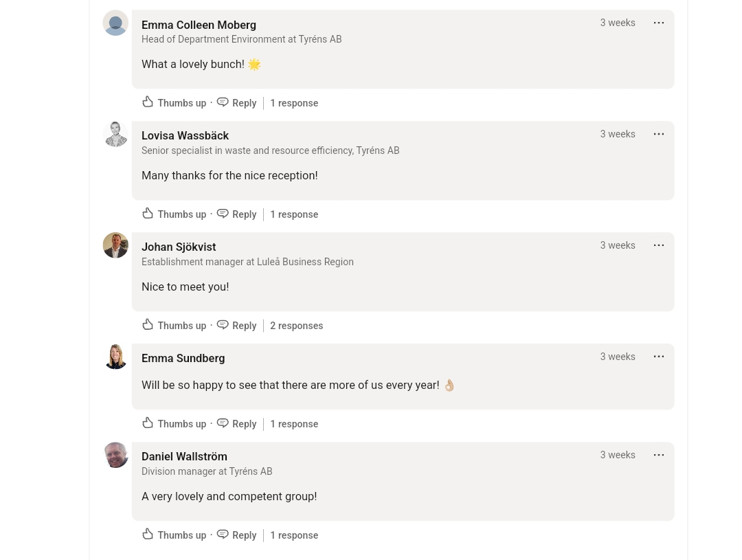
Task: Give thumbs up to Lovisa Wassbäck's comment
Action: [x=174, y=214]
